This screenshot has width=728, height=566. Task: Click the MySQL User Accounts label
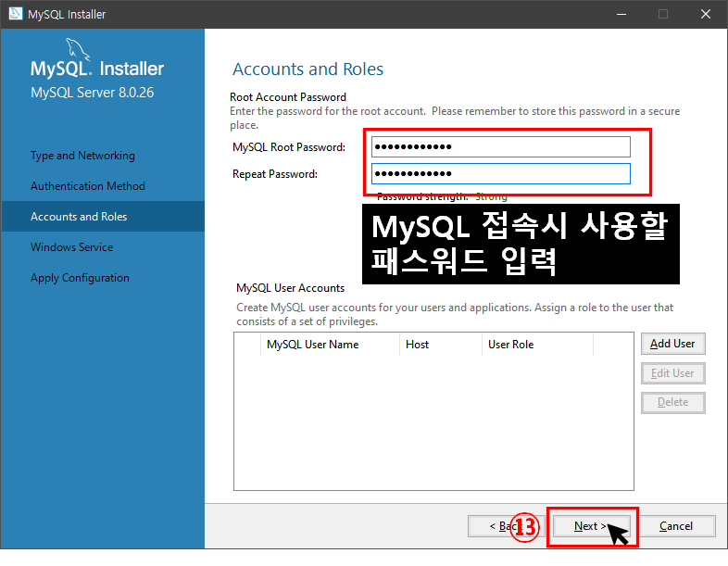click(290, 288)
